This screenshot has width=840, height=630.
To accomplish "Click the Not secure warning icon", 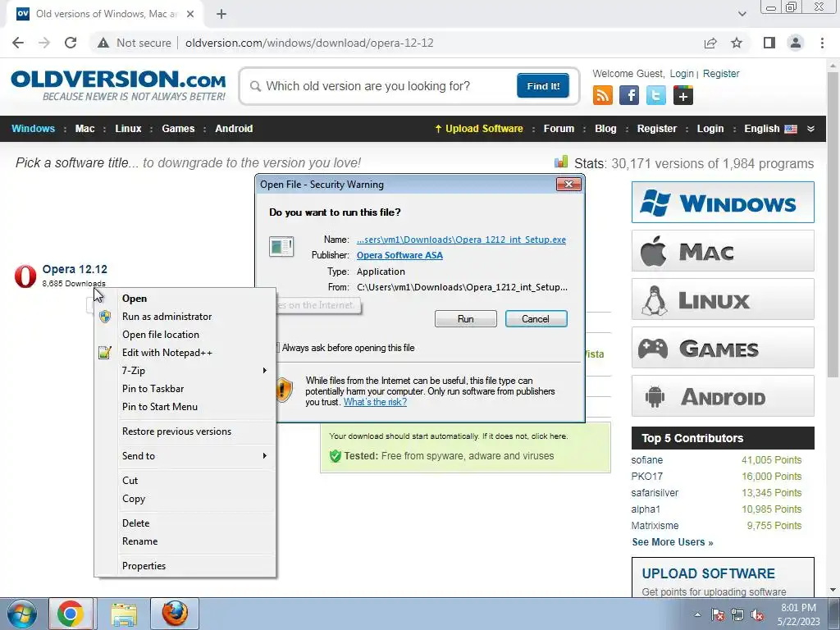I will tap(103, 43).
